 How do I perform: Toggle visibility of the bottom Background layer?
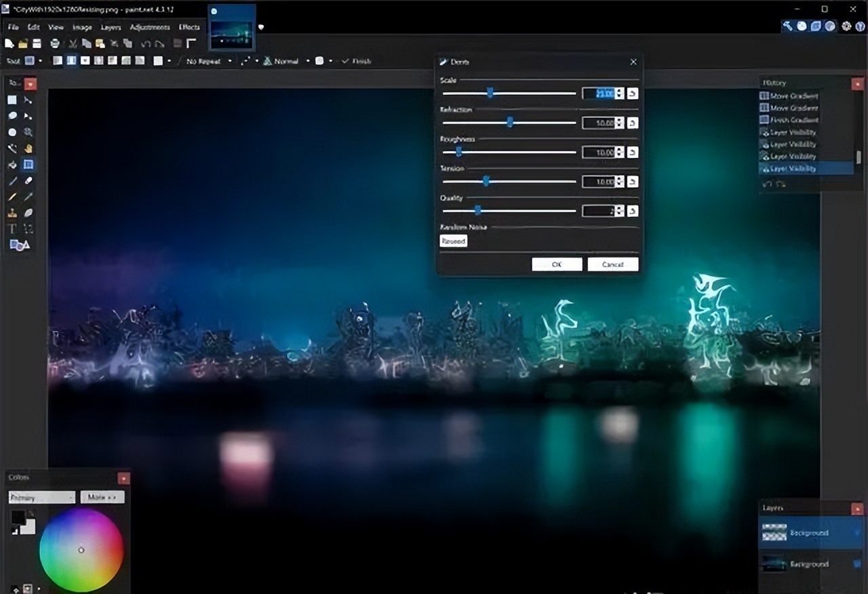(858, 563)
